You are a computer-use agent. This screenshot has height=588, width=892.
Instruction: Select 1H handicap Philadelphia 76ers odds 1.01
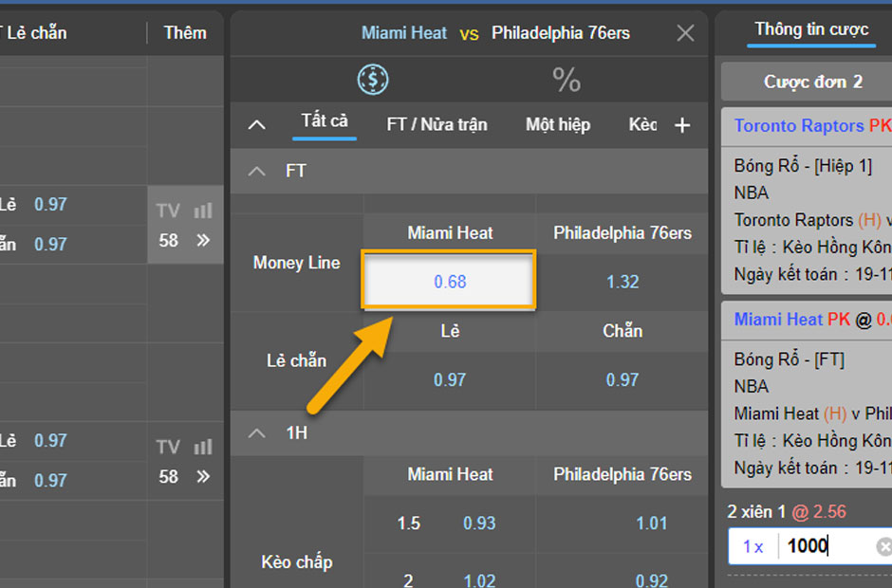[x=651, y=524]
